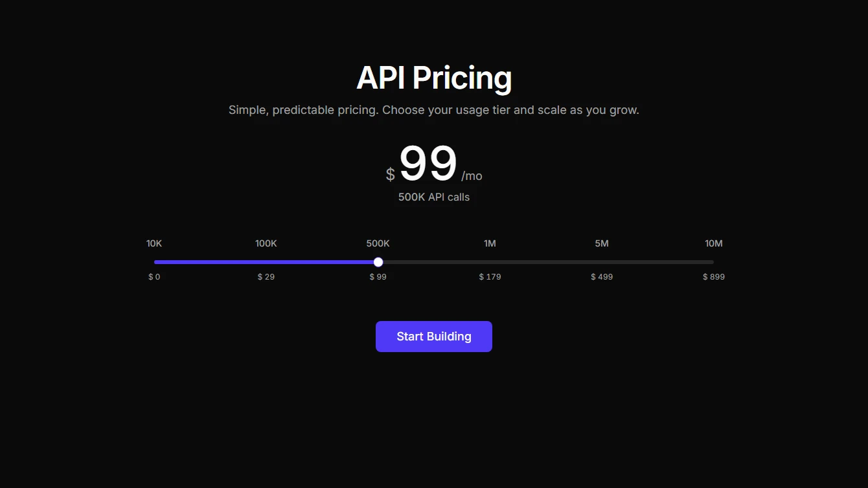The image size is (868, 488).
Task: Select the 10K API calls tier
Action: click(154, 243)
